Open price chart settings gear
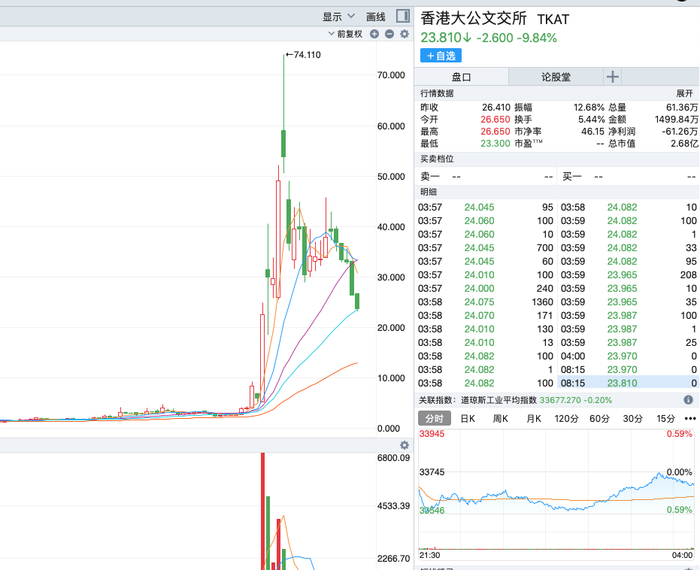700x570 pixels. point(404,34)
